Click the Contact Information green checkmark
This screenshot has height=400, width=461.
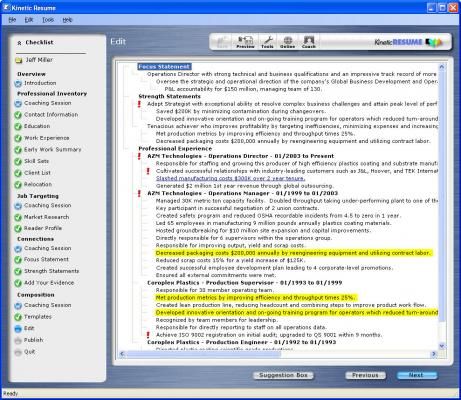coord(18,115)
